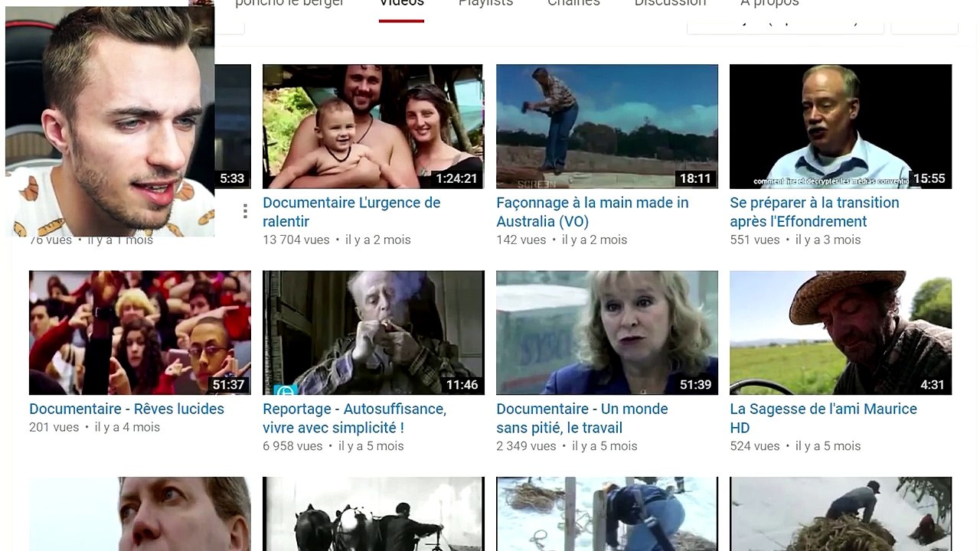The height and width of the screenshot is (551, 980).
Task: Open the Façonnage à la main made in Australia link
Action: pos(593,212)
